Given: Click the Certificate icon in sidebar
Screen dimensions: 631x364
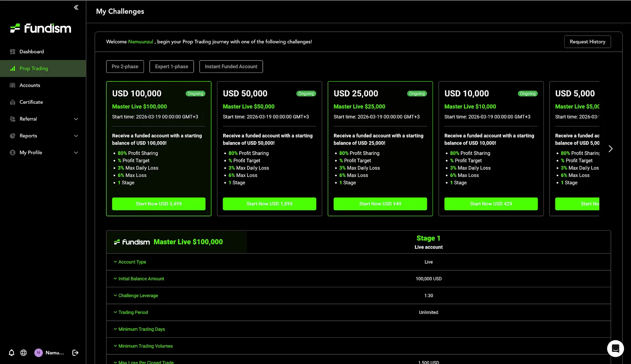Looking at the screenshot, I should (x=13, y=102).
